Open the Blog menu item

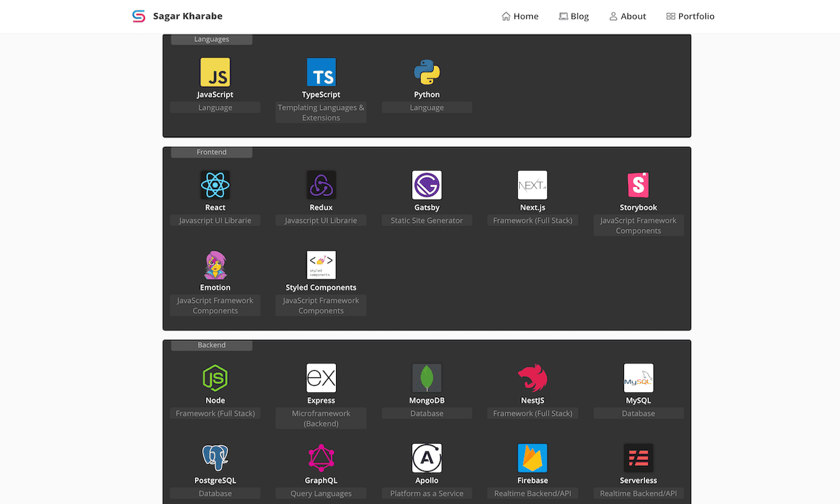(574, 16)
